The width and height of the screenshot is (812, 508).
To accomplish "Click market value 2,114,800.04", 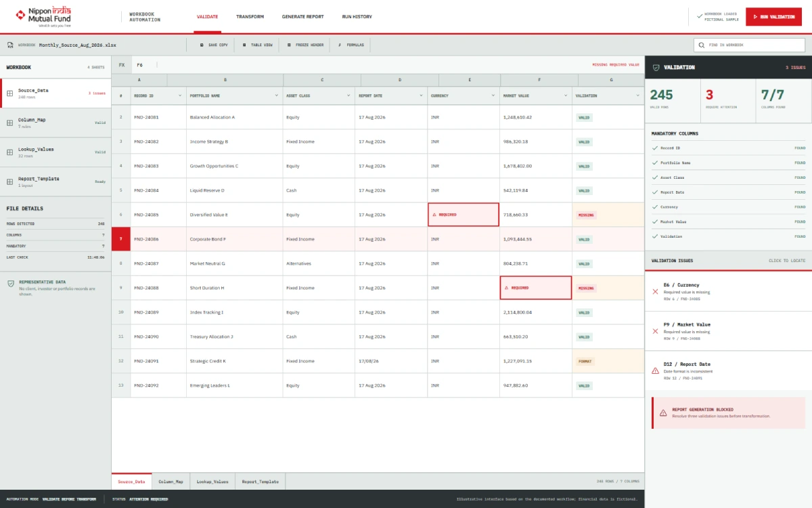I will pyautogui.click(x=518, y=312).
